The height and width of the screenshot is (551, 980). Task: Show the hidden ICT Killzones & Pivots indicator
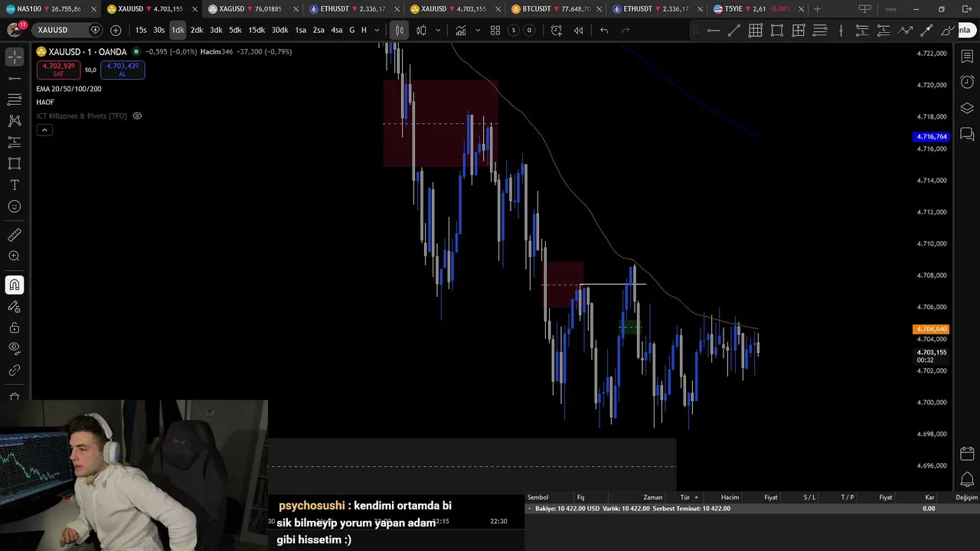[x=137, y=116]
